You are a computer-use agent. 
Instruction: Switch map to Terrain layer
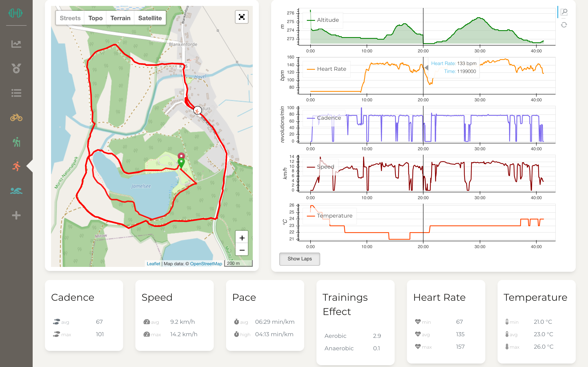(x=120, y=18)
